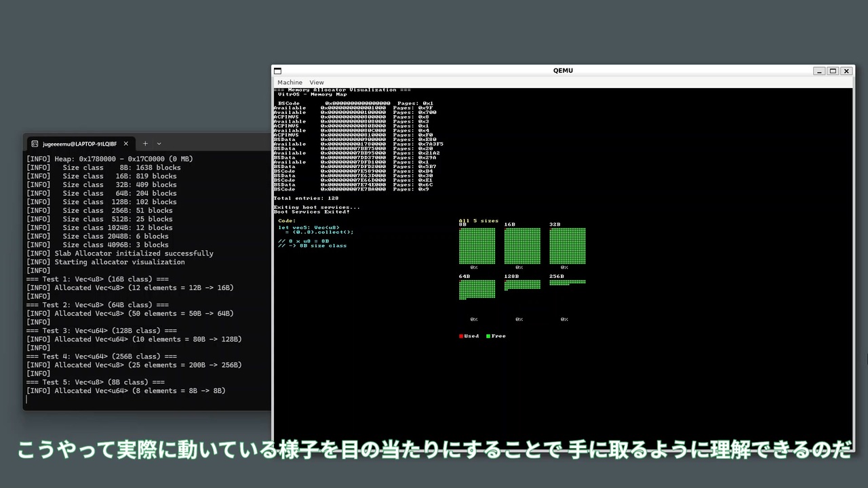The height and width of the screenshot is (488, 868).
Task: Click the '1024B: 12 blocks' terminal line
Action: pos(100,228)
